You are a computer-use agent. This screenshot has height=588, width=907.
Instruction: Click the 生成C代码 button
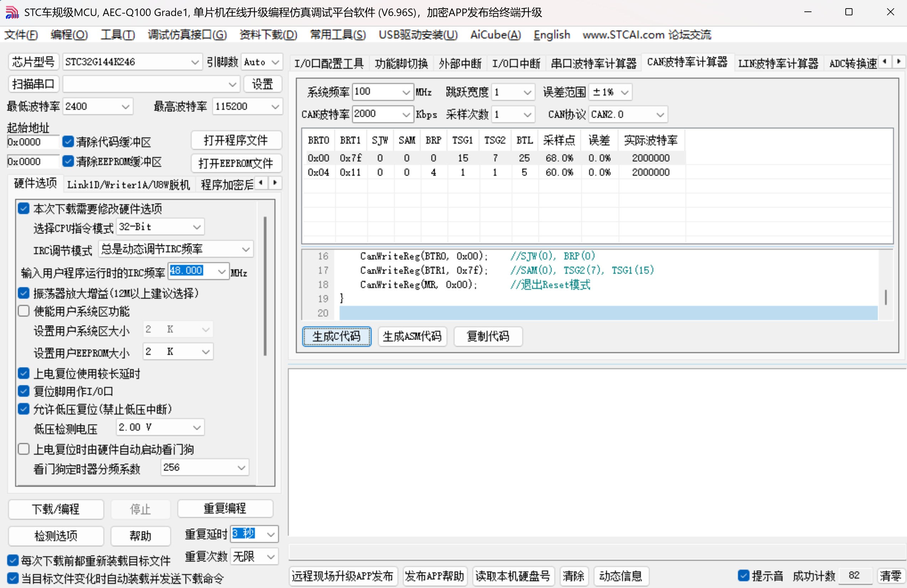point(336,337)
